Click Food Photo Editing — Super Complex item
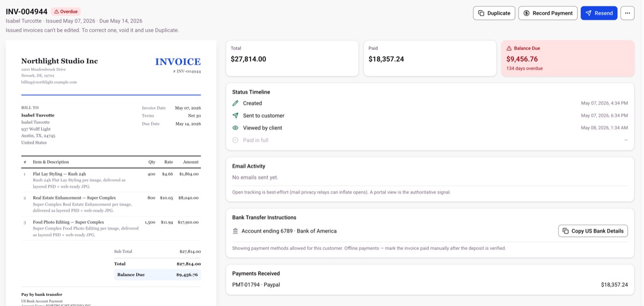 (68, 222)
